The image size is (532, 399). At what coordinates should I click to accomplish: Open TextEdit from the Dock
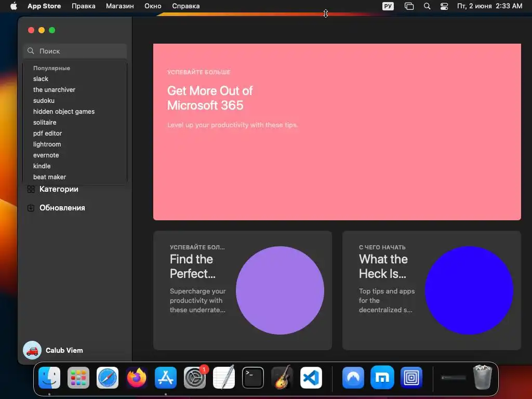(x=224, y=378)
